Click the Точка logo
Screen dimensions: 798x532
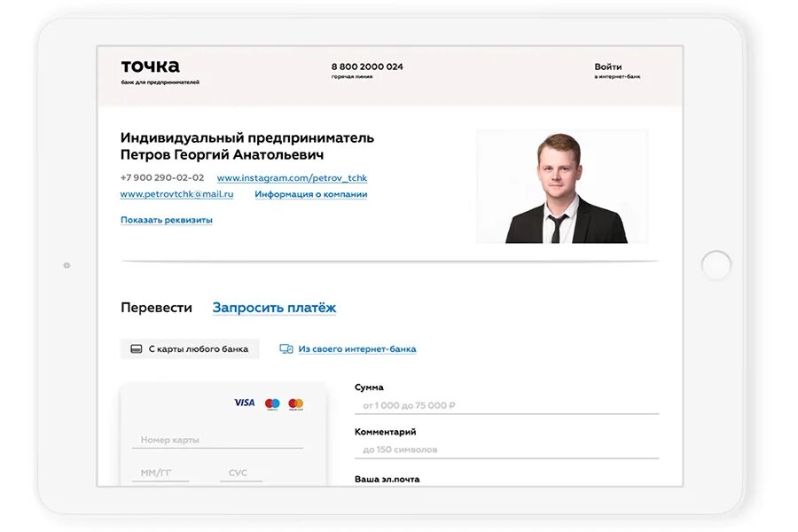pyautogui.click(x=160, y=71)
